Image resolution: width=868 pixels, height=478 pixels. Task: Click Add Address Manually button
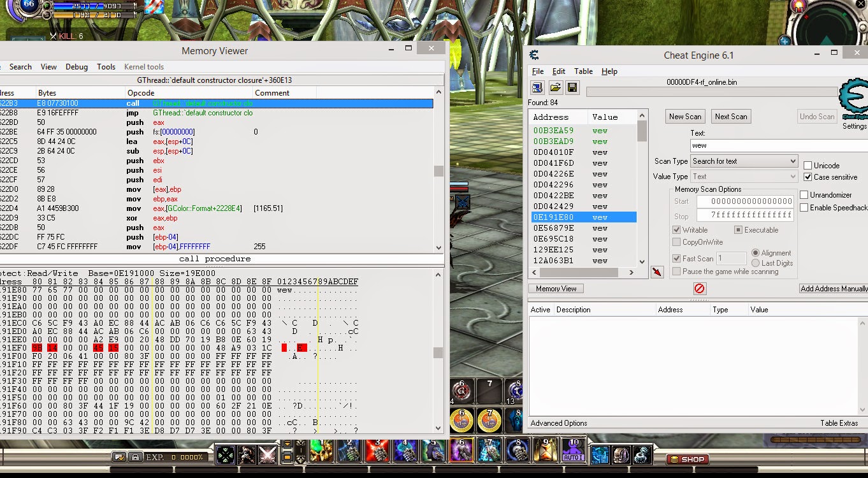(834, 289)
